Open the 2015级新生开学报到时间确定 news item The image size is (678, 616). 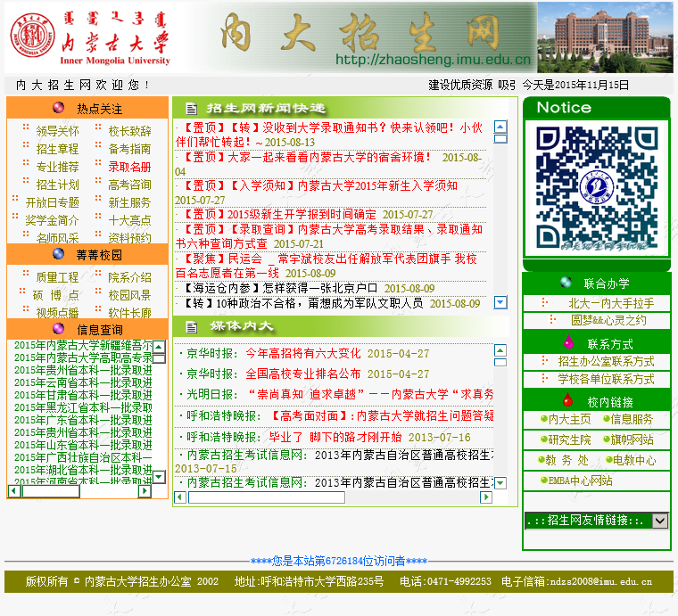[302, 214]
